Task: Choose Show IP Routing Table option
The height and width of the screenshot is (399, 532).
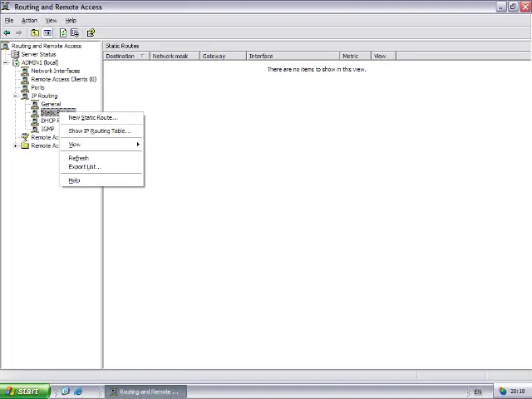Action: click(101, 131)
